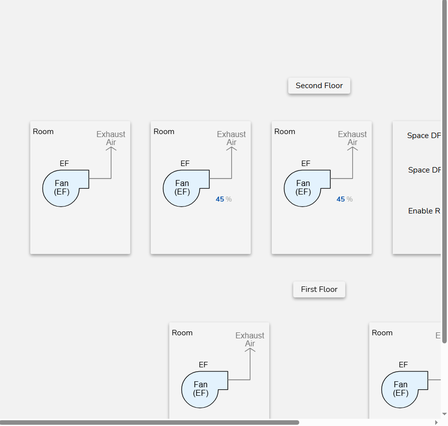Select the fan icon in the middle Second Floor room
Image resolution: width=448 pixels, height=426 pixels.
point(186,188)
